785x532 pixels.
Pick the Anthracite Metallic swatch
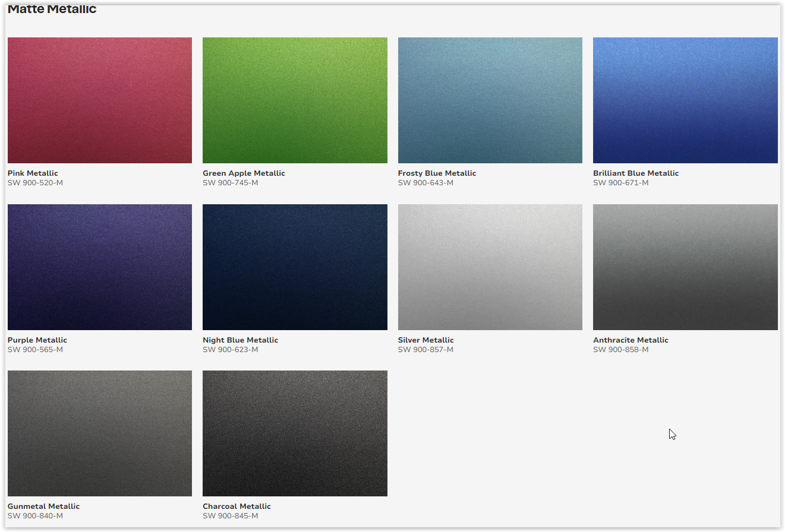685,267
